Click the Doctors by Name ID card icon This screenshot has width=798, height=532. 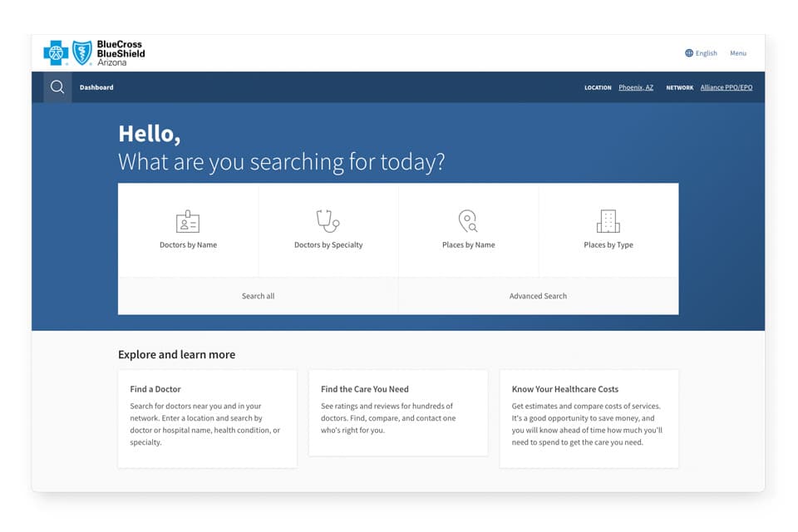(x=188, y=222)
